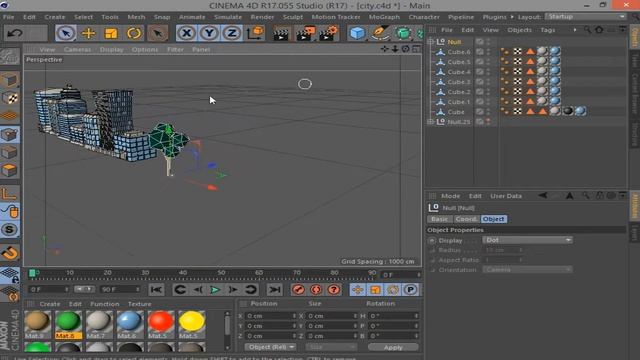
Task: Open the Layout Startup dropdown
Action: click(586, 17)
